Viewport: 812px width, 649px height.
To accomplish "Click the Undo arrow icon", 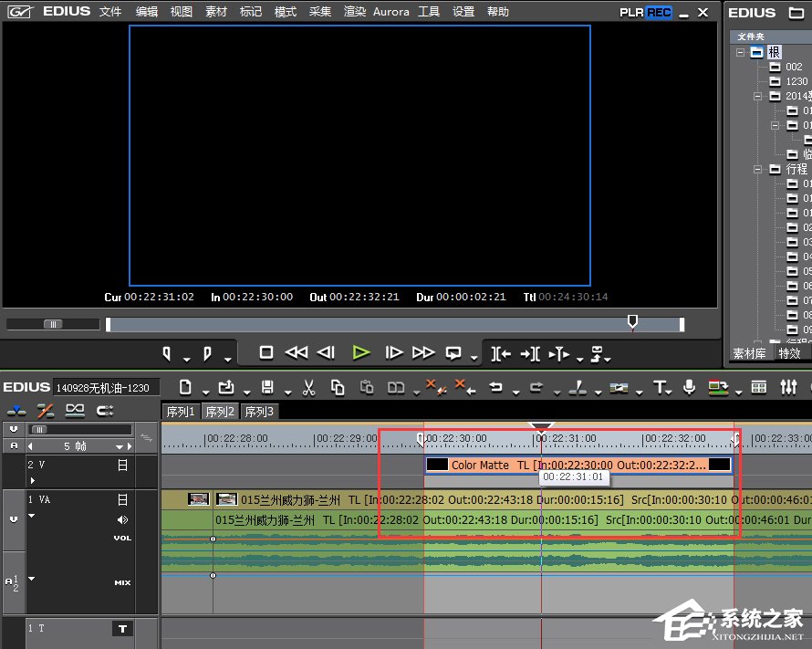I will tap(495, 387).
